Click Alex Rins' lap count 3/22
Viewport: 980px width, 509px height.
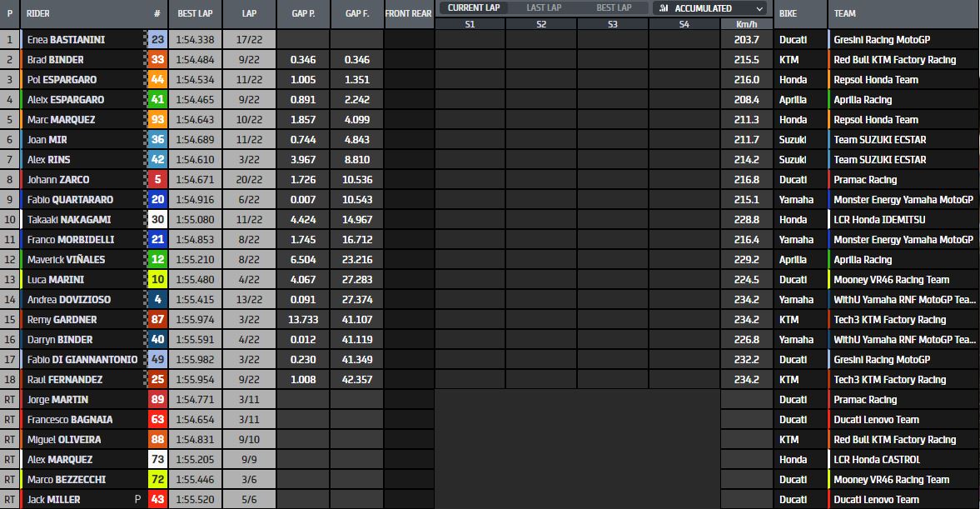click(249, 159)
